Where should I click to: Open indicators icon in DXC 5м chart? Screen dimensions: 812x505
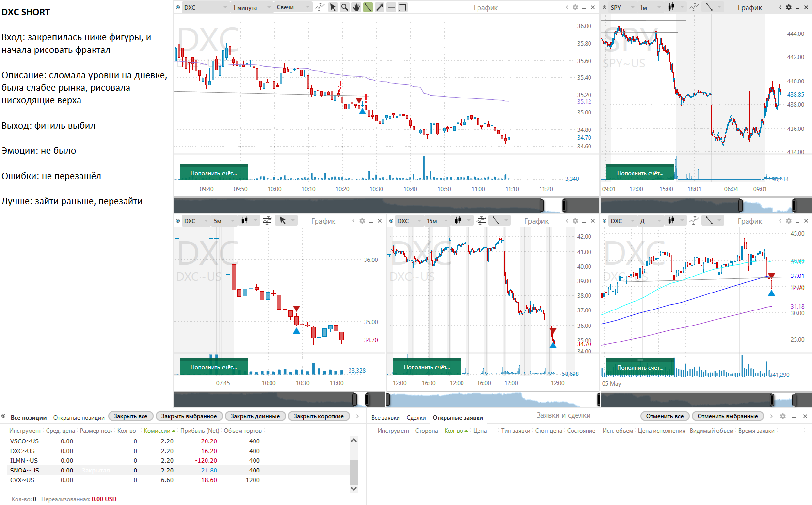click(x=268, y=221)
